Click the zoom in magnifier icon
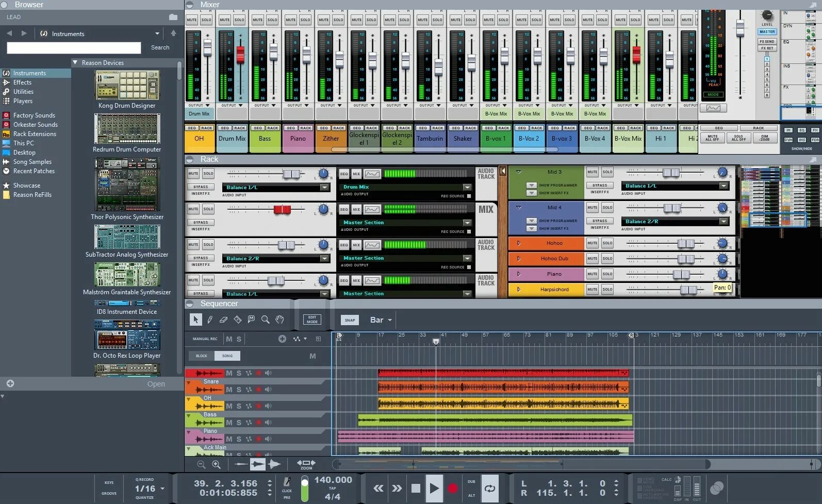 pyautogui.click(x=216, y=464)
